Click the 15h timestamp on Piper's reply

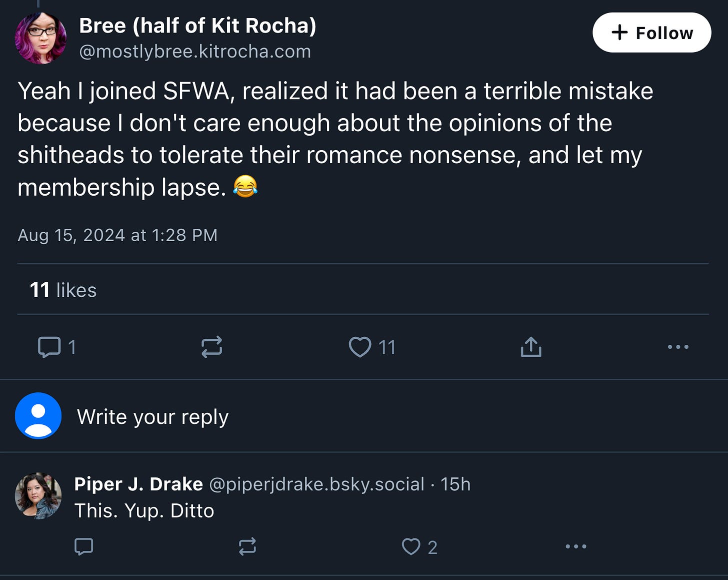point(455,484)
